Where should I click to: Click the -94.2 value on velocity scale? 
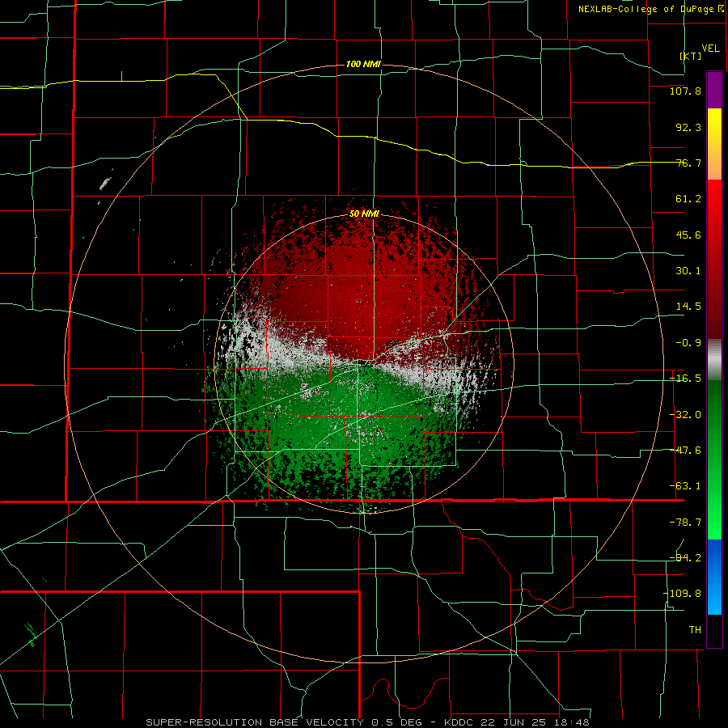(685, 558)
